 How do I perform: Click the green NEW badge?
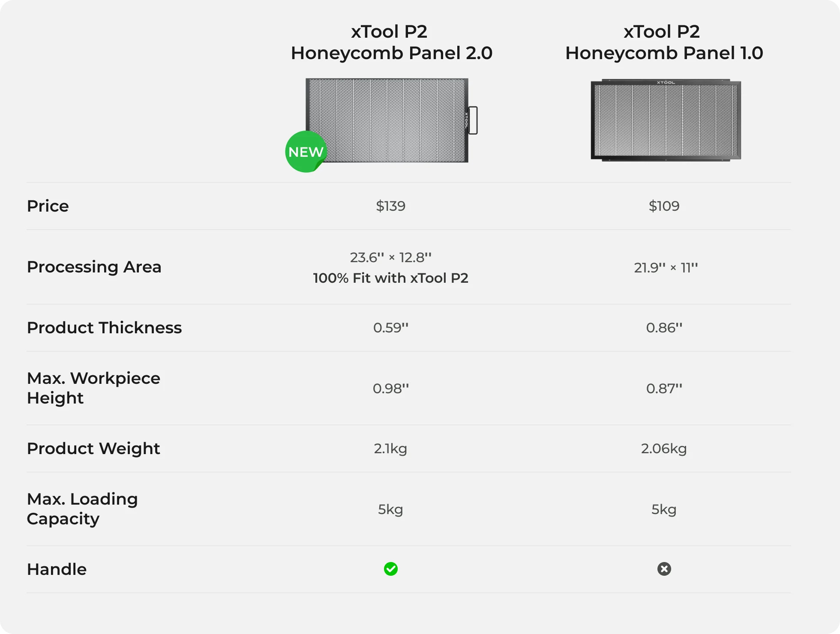(306, 152)
